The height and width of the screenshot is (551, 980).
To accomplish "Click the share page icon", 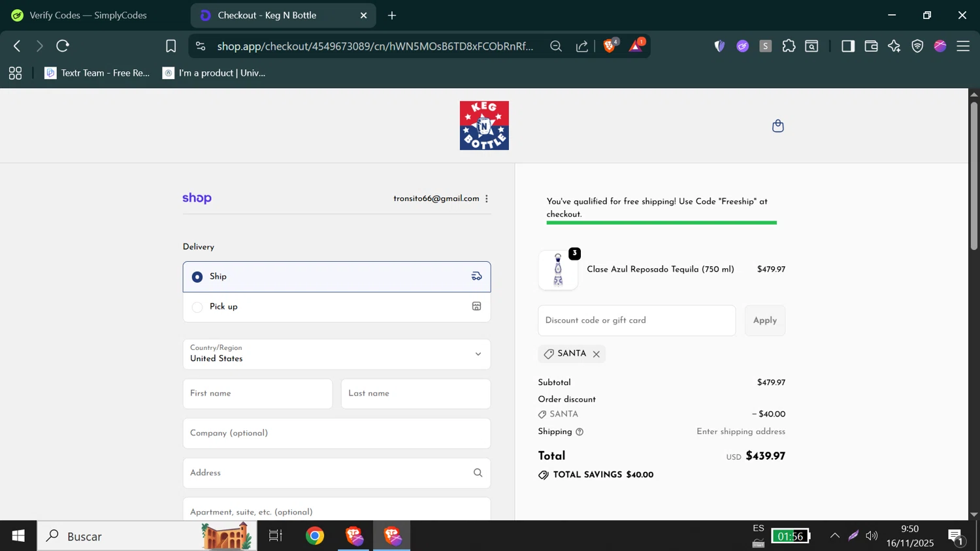I will (581, 46).
